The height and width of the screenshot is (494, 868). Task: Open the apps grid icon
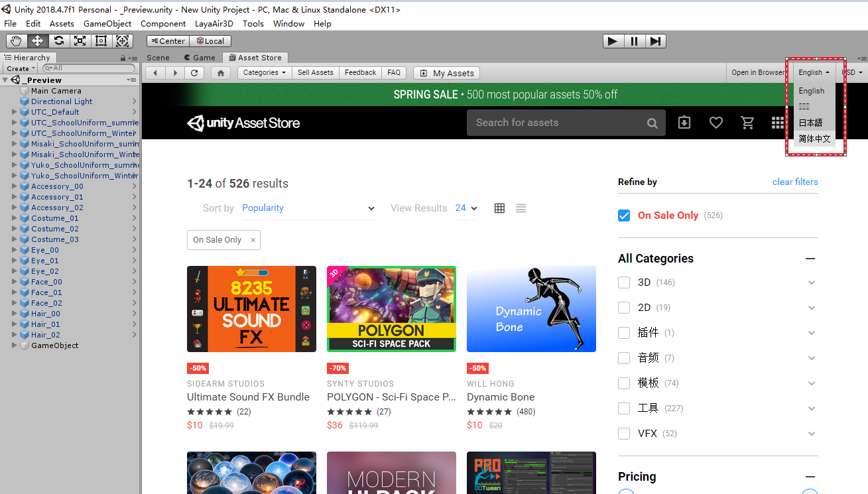[777, 123]
